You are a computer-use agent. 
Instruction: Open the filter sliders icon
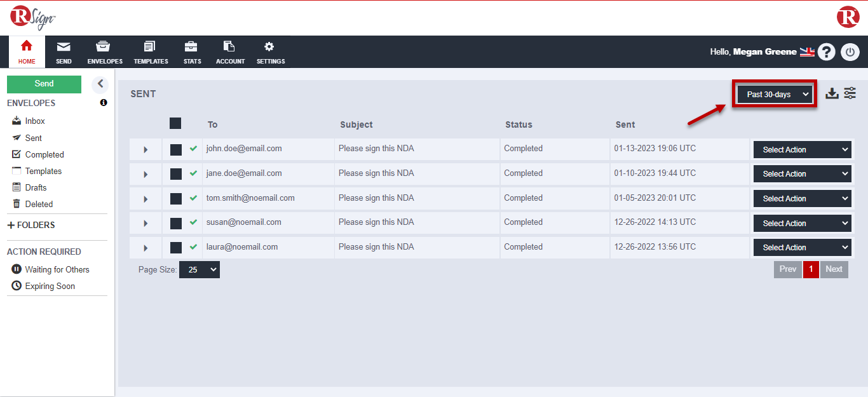[850, 94]
